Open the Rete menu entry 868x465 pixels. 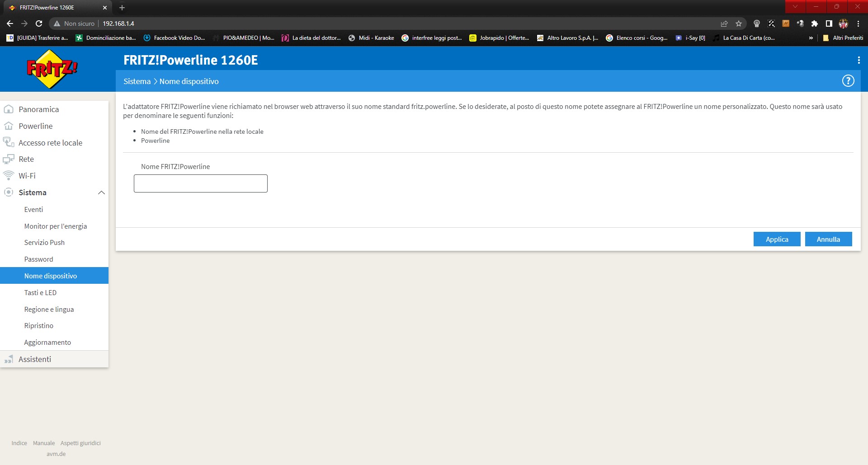click(x=26, y=159)
